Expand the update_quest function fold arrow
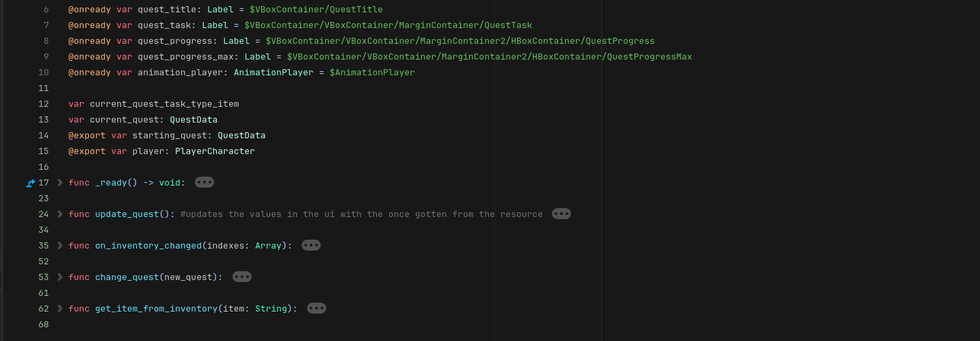Screen dimensions: 980x341 click(x=60, y=214)
